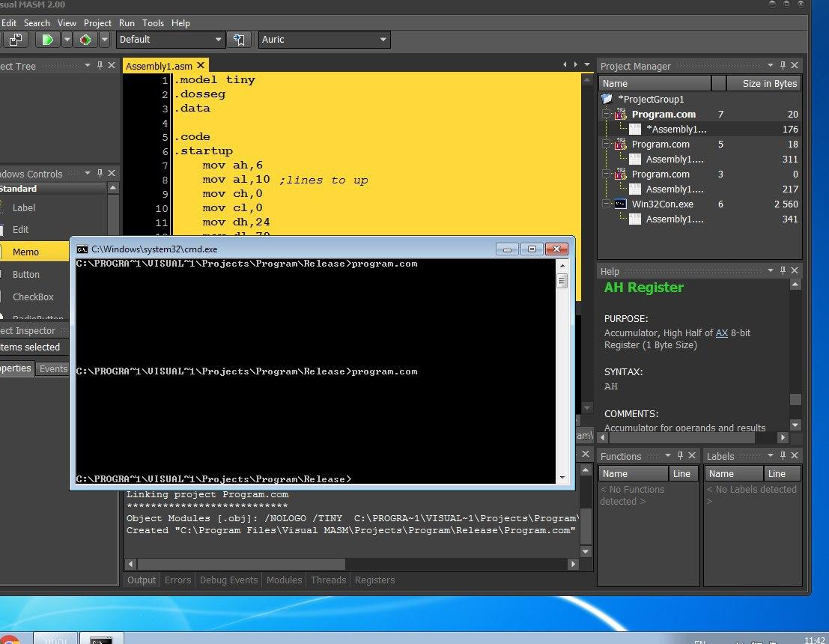Image resolution: width=829 pixels, height=644 pixels.
Task: Pin the Functions panel
Action: 681,456
